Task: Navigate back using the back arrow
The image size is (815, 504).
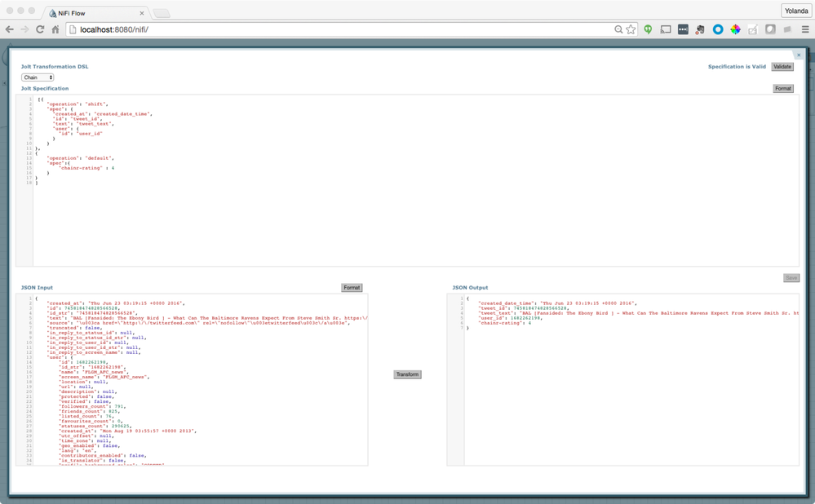Action: 10,28
